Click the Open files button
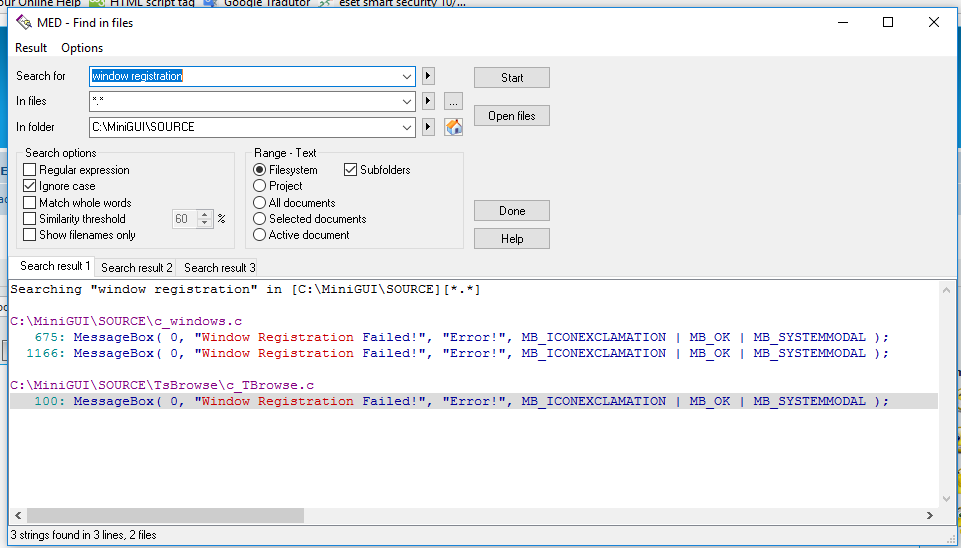The height and width of the screenshot is (548, 961). point(511,116)
